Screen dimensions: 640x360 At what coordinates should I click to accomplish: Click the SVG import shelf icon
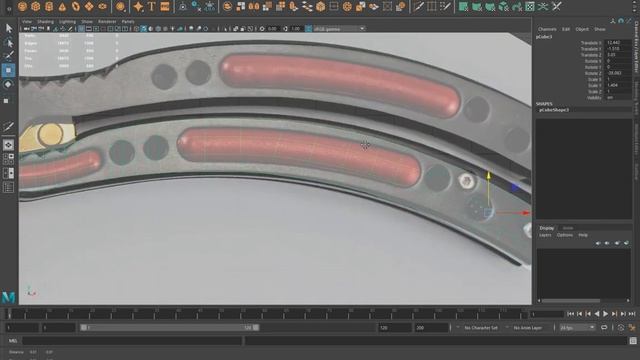165,6
